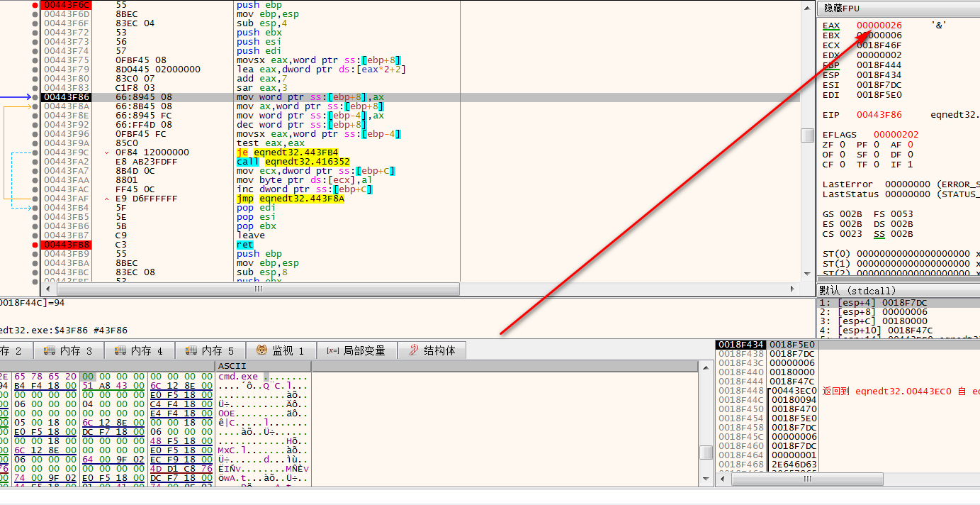The width and height of the screenshot is (980, 505).
Task: Select the ECX register value 0018F46F
Action: (879, 45)
